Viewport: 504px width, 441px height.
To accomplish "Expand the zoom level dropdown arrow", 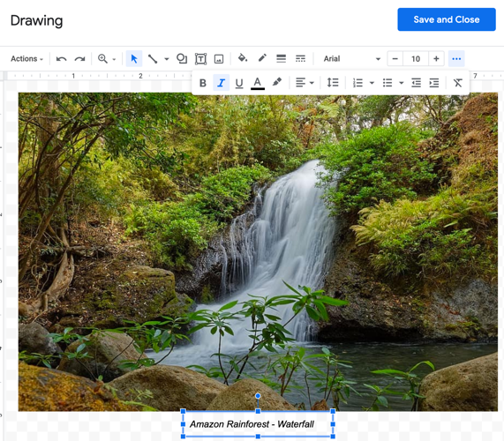I will pos(114,59).
